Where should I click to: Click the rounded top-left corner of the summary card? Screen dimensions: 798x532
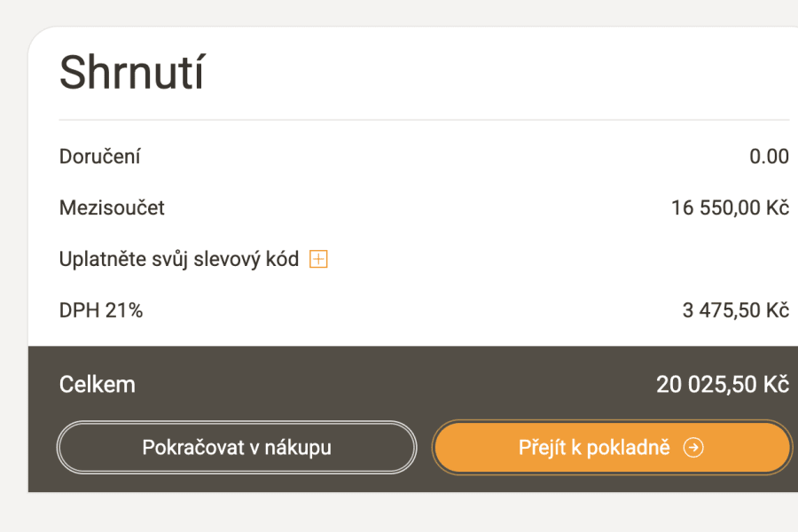click(37, 36)
